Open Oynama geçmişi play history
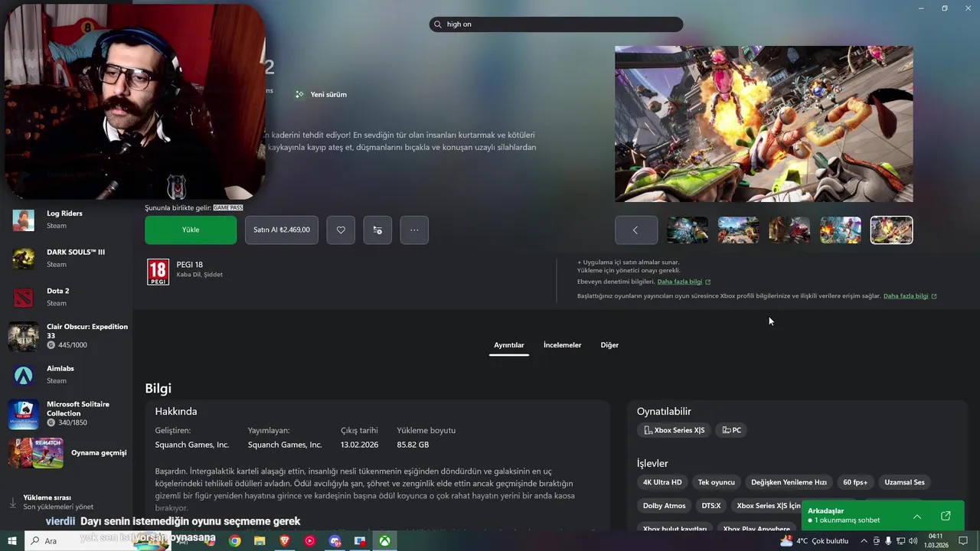The width and height of the screenshot is (980, 551). coord(69,452)
